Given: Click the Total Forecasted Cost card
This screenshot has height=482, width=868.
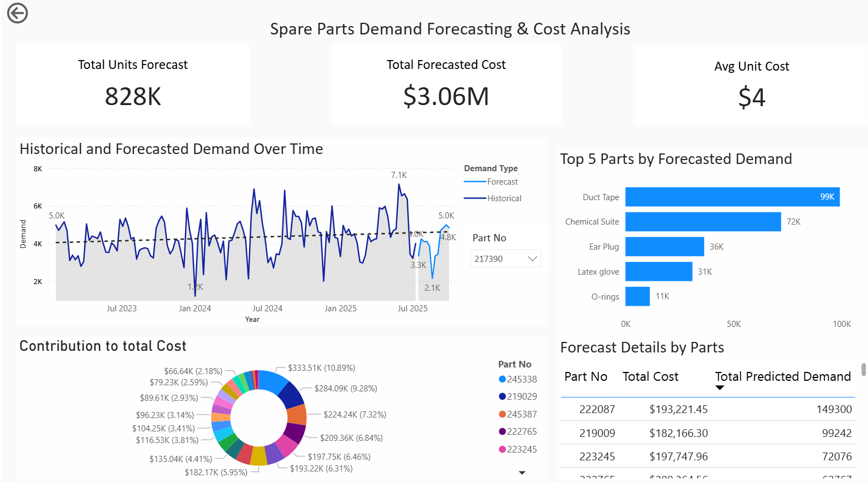Looking at the screenshot, I should pyautogui.click(x=446, y=85).
